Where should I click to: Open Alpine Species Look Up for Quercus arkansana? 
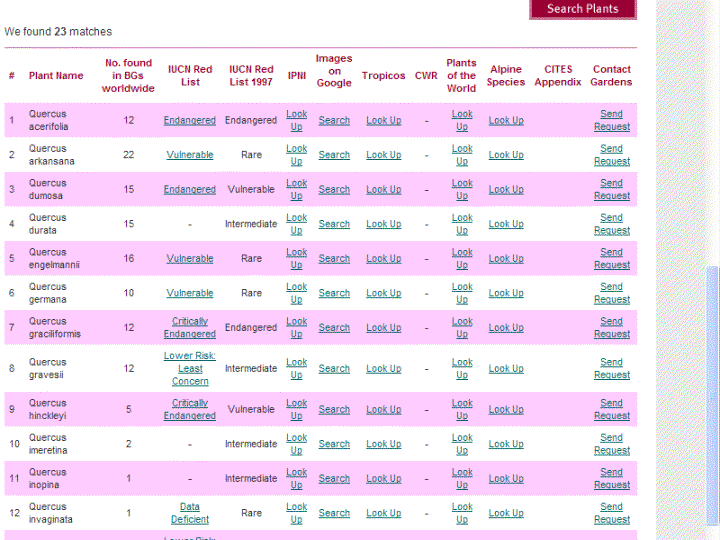click(506, 155)
